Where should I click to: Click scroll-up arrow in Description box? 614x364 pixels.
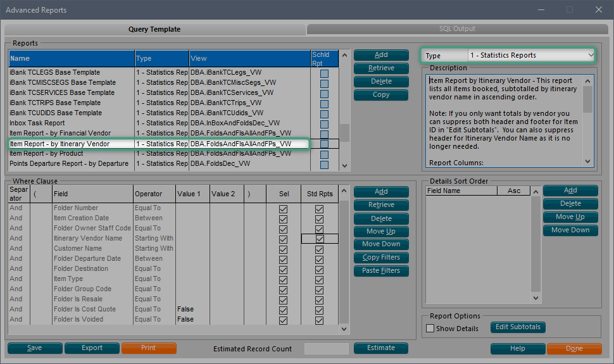588,81
